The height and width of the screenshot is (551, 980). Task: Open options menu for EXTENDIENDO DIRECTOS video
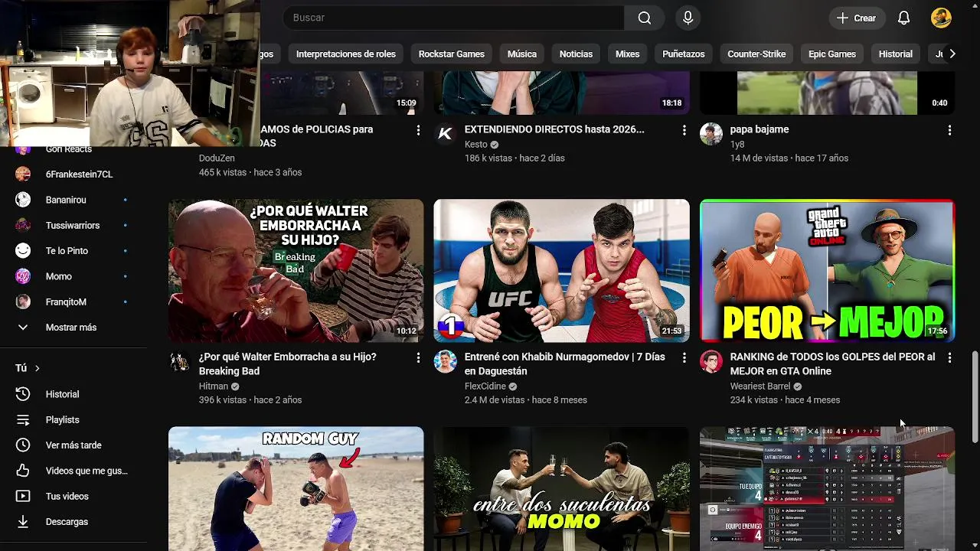[x=684, y=131]
